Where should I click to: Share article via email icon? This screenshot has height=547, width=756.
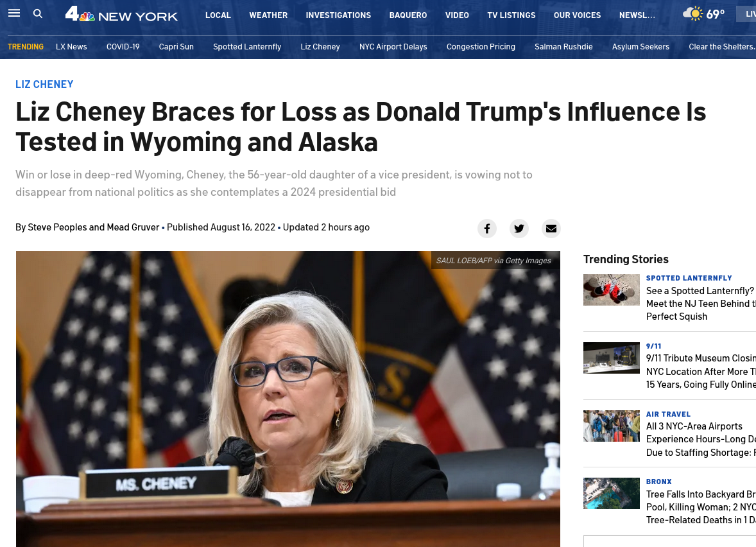click(x=551, y=228)
